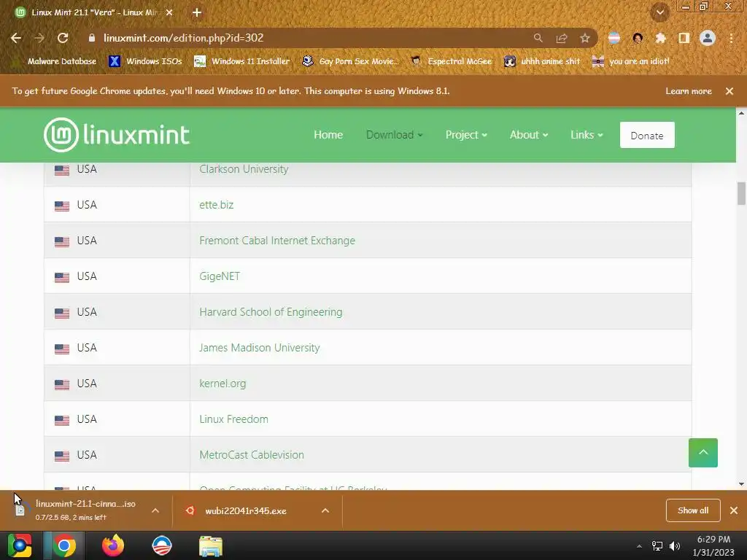Select the Fremont Cabal Internet Exchange mirror
This screenshot has height=560, width=747.
pos(277,241)
